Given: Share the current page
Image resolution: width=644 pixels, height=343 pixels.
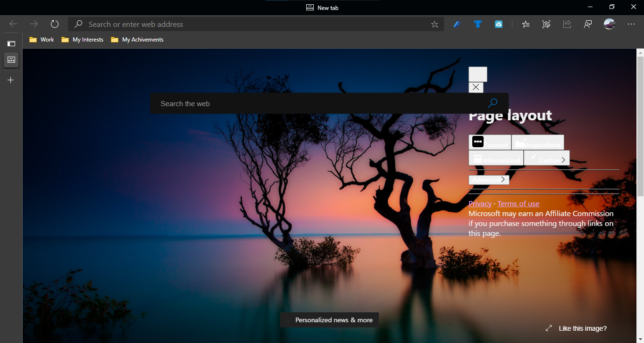Looking at the screenshot, I should coord(567,24).
